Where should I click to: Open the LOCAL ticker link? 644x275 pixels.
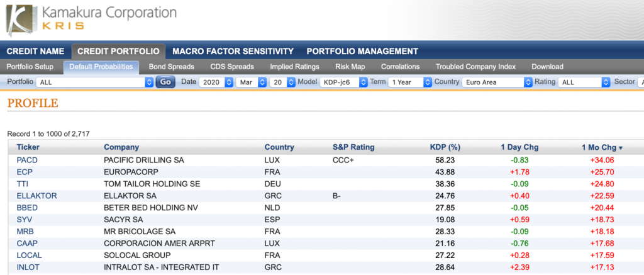29,255
